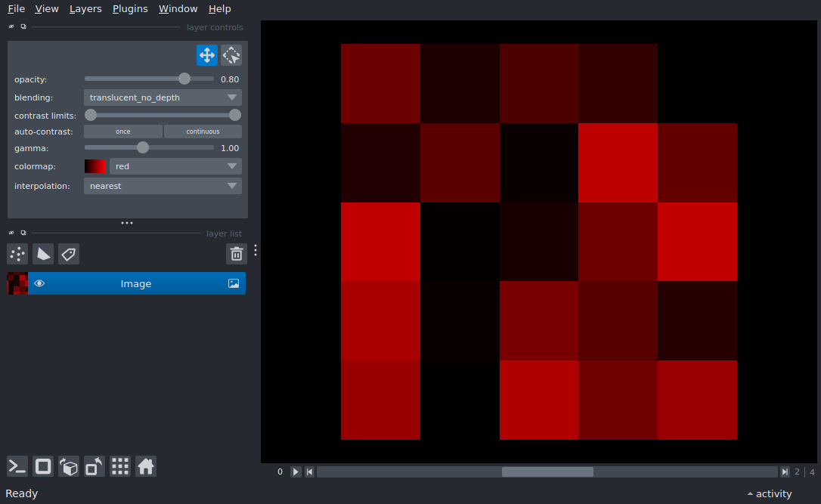Create a new labels layer
Image resolution: width=821 pixels, height=504 pixels.
pos(69,254)
